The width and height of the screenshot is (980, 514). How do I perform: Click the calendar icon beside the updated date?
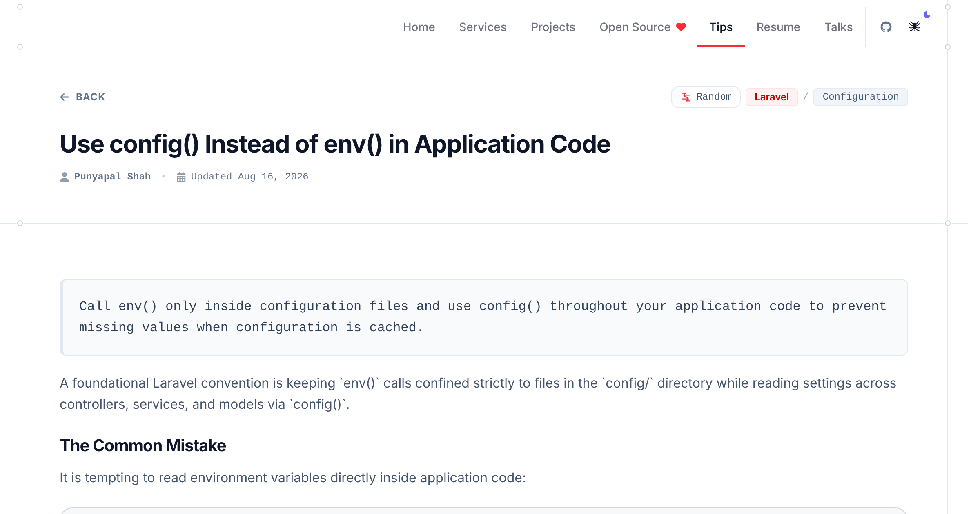point(181,177)
